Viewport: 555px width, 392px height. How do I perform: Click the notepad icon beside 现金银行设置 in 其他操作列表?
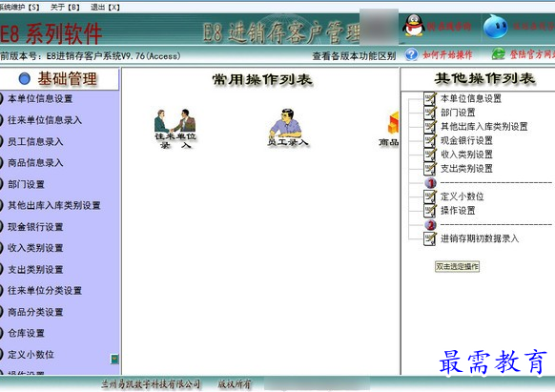click(430, 140)
